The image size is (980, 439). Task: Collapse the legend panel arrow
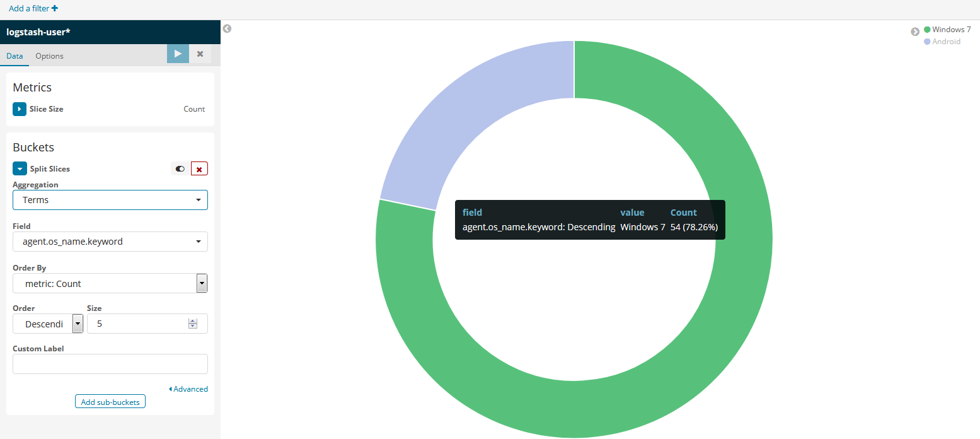pyautogui.click(x=914, y=32)
